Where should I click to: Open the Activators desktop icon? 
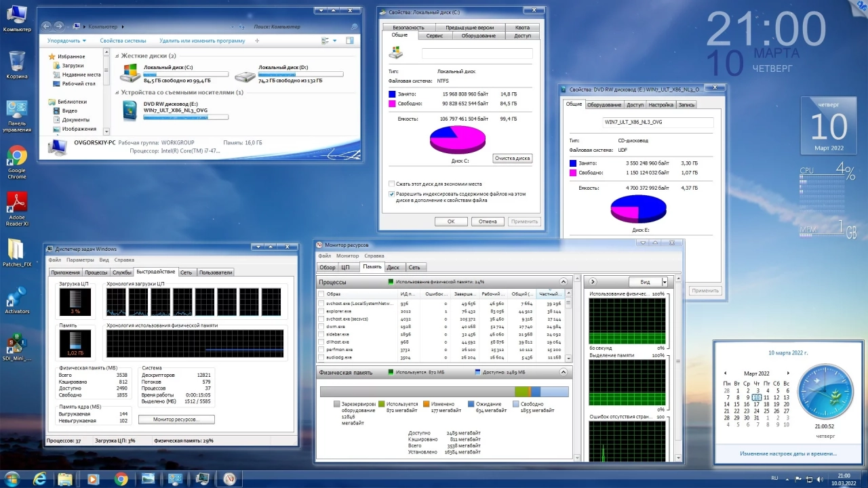(17, 300)
